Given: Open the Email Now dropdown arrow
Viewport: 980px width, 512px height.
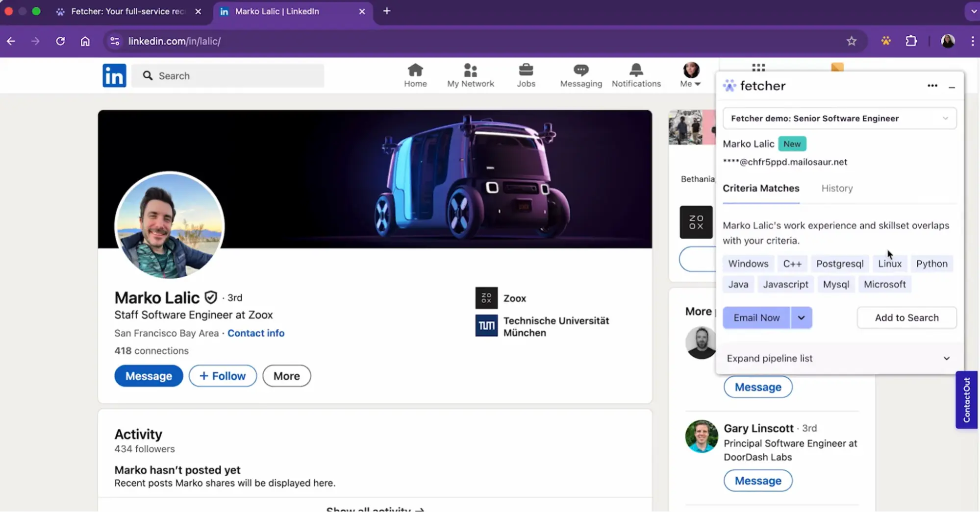Looking at the screenshot, I should tap(801, 317).
